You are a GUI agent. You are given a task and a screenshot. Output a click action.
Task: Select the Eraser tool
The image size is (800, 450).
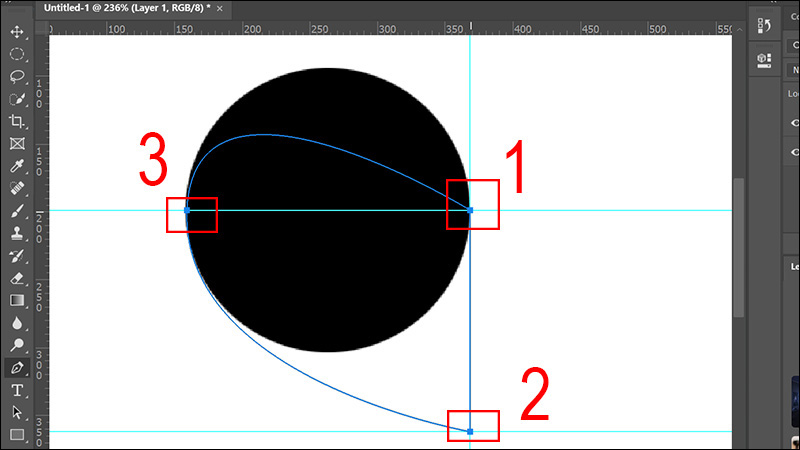click(x=17, y=278)
